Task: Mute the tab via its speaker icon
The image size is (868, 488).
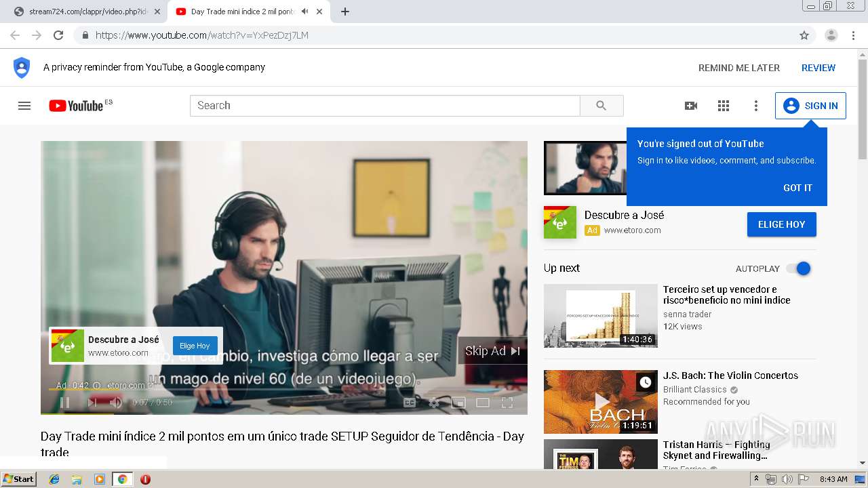Action: click(x=304, y=12)
